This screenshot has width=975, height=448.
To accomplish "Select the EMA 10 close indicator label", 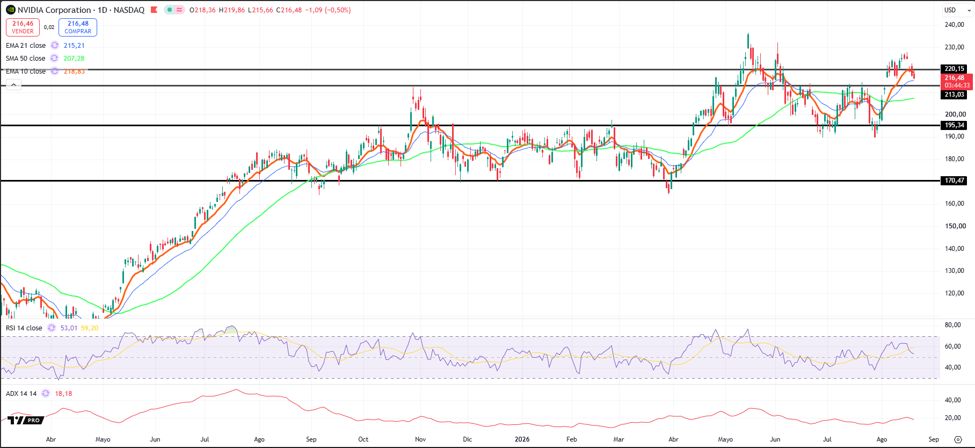I will click(x=25, y=72).
